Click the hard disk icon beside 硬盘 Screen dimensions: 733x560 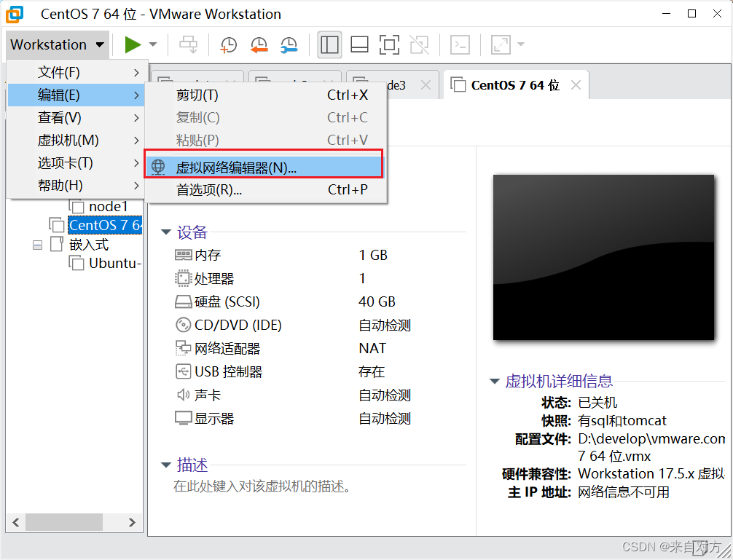point(184,301)
